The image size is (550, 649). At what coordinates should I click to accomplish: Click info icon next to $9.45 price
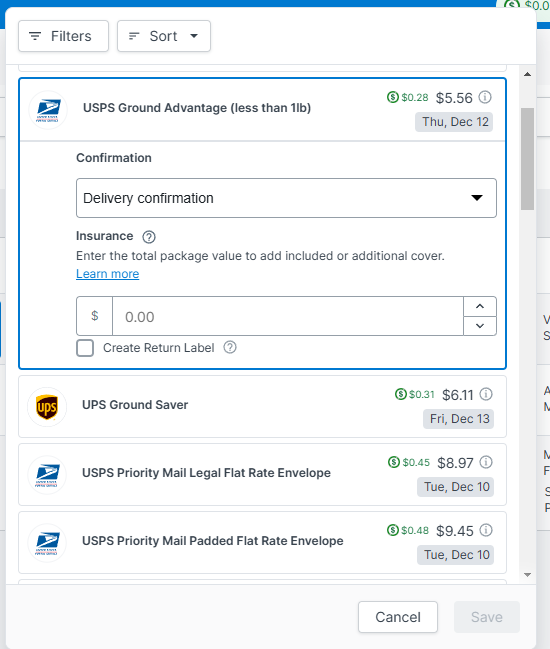click(486, 530)
